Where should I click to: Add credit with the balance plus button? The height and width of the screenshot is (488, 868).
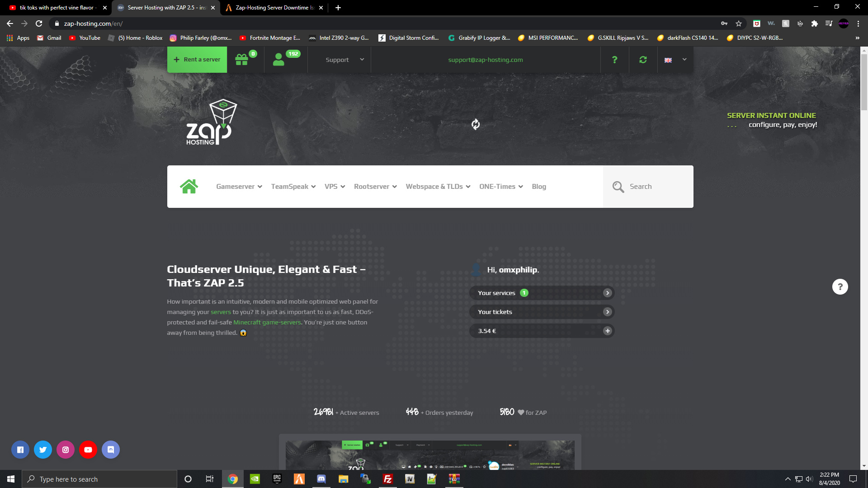608,331
